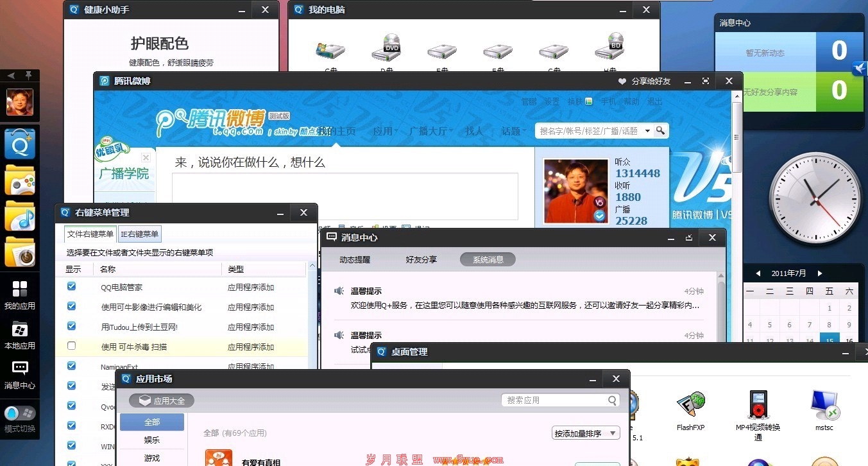Screen dimensions: 868x466
Task: Click the user avatar in the sidebar
Action: (x=20, y=102)
